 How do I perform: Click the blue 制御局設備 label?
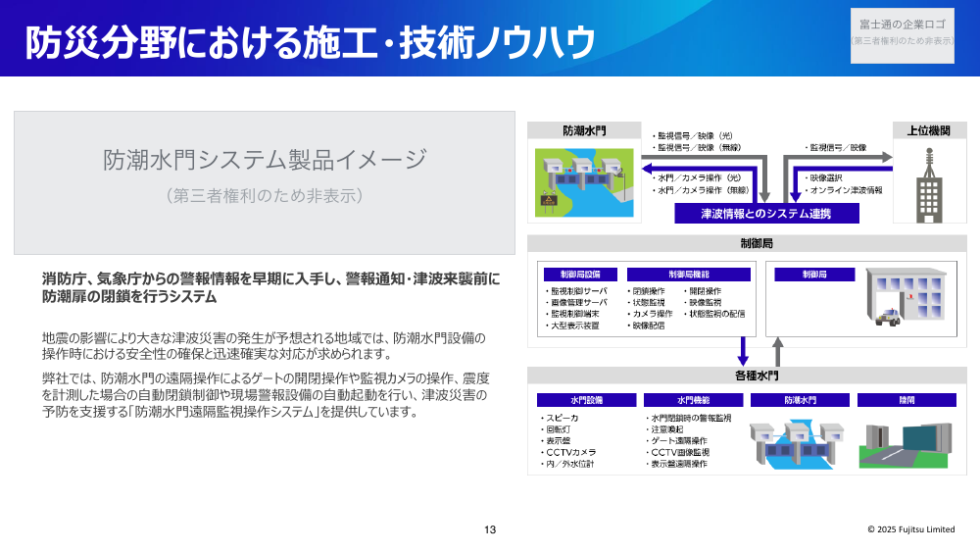pos(580,275)
